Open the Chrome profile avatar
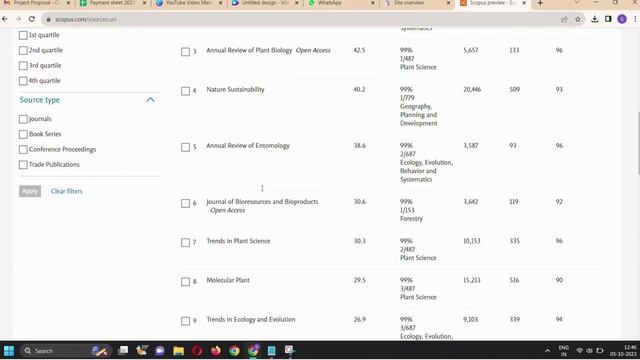 [x=622, y=19]
